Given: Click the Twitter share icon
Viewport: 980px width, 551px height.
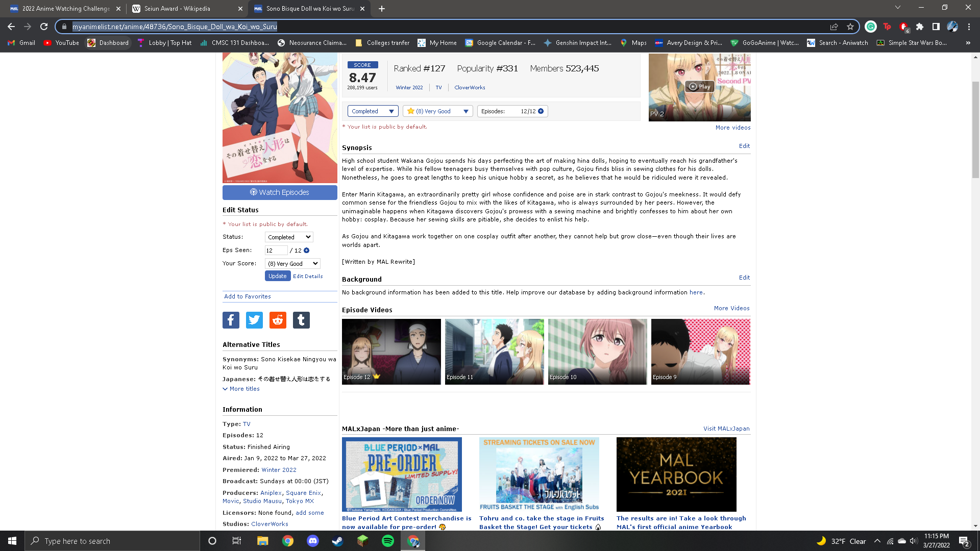Looking at the screenshot, I should (x=254, y=320).
